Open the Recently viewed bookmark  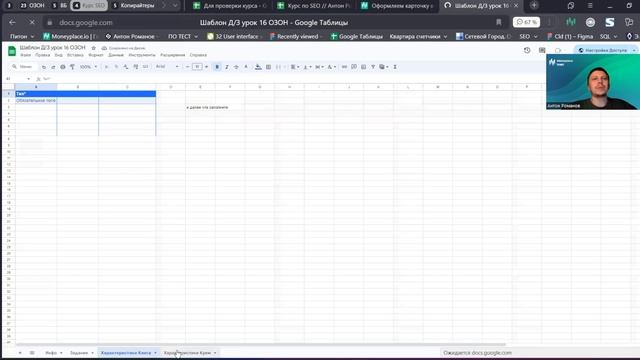coord(296,36)
